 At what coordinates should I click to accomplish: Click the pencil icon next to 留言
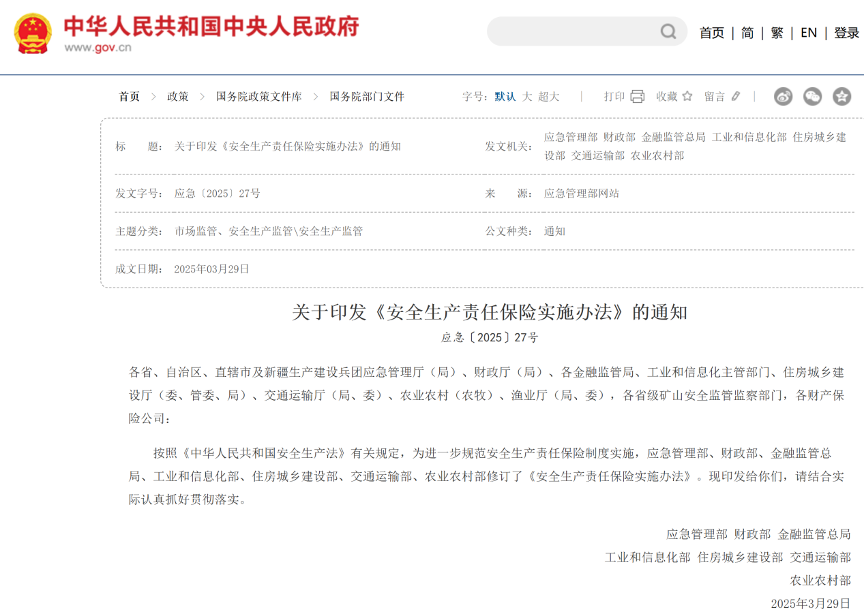tap(735, 97)
